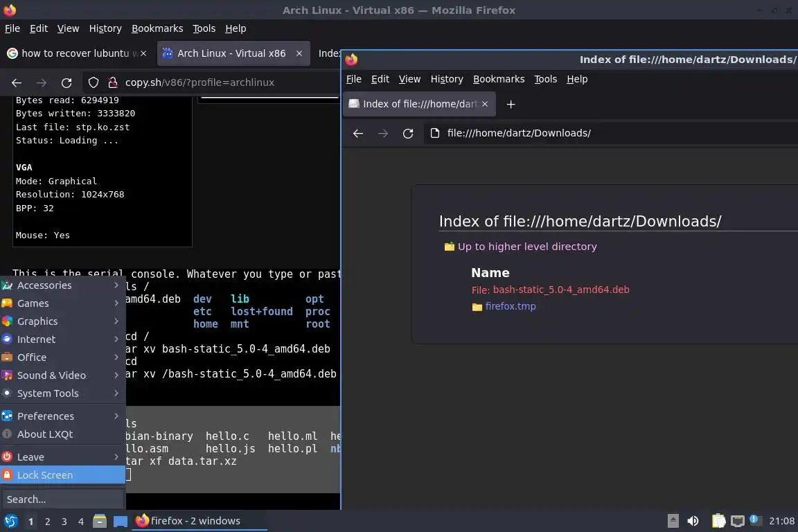
Task: Switch to virtual desktop 3
Action: coord(64,522)
